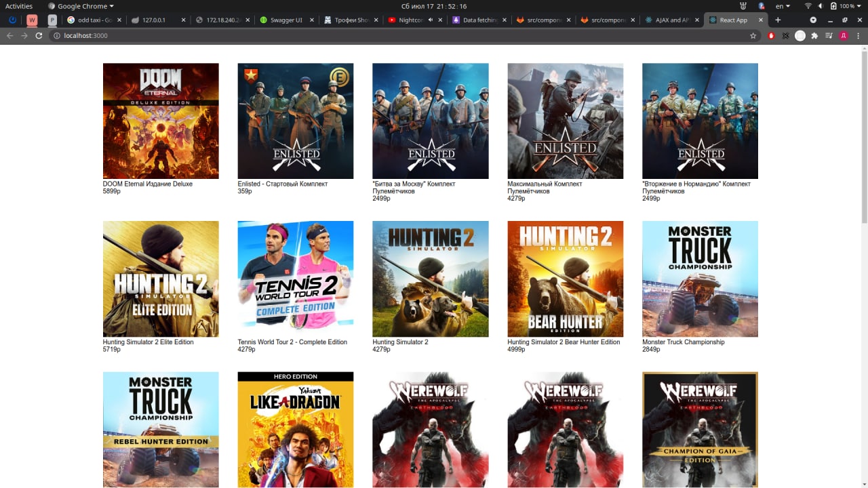
Task: Close the odd taxi tab
Action: coord(119,20)
